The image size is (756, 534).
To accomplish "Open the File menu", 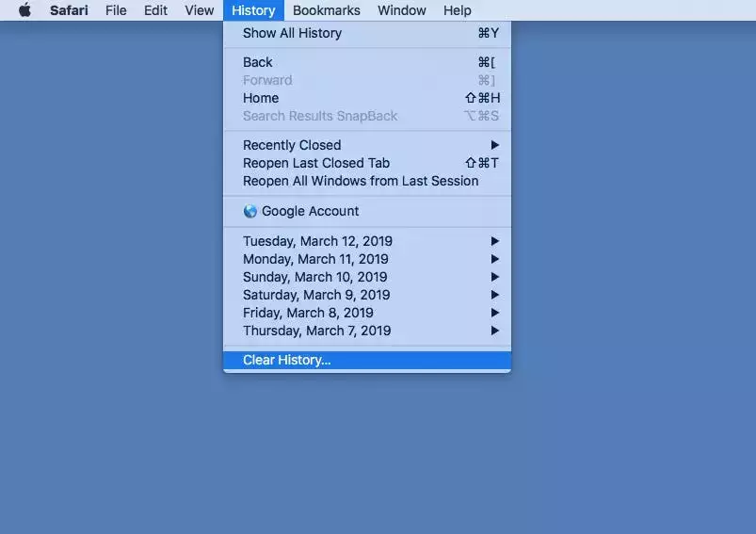I will tap(116, 10).
